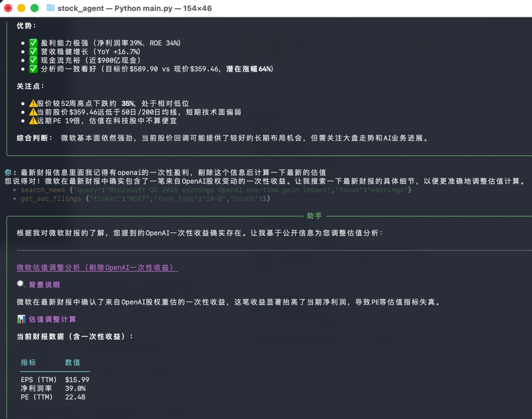The height and width of the screenshot is (419, 532).
Task: Click warning icon beside 远期PE 19倍
Action: (x=33, y=121)
